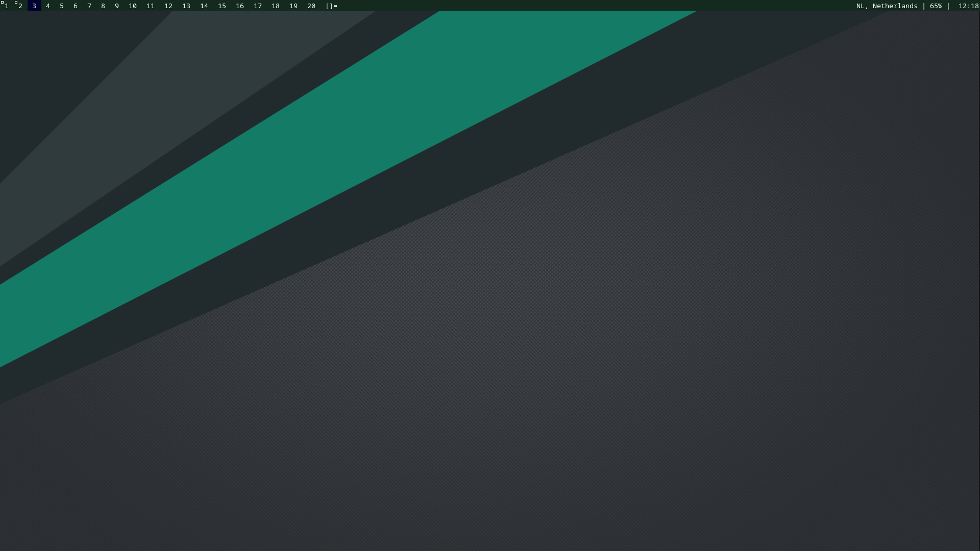Switch to tag 7
The height and width of the screenshot is (551, 980).
click(x=89, y=6)
